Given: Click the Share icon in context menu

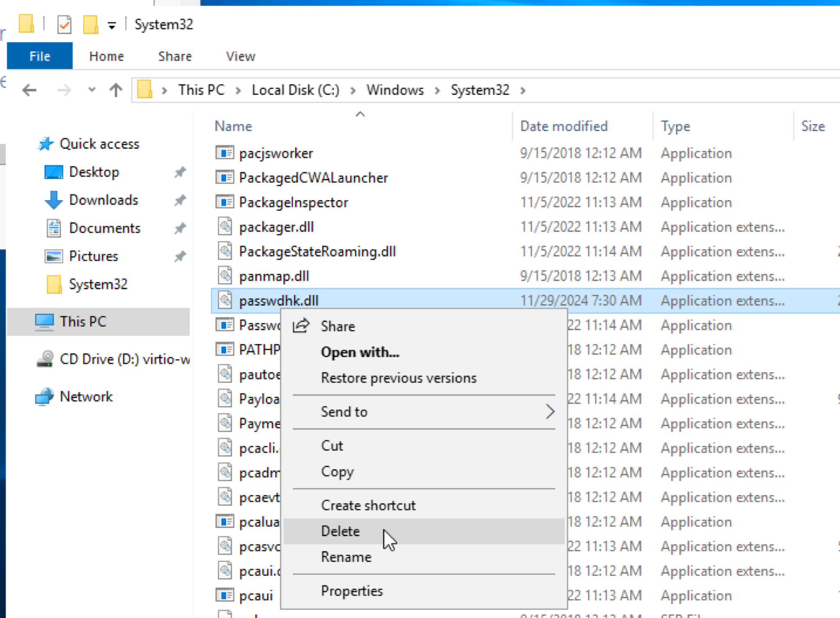Looking at the screenshot, I should click(301, 326).
